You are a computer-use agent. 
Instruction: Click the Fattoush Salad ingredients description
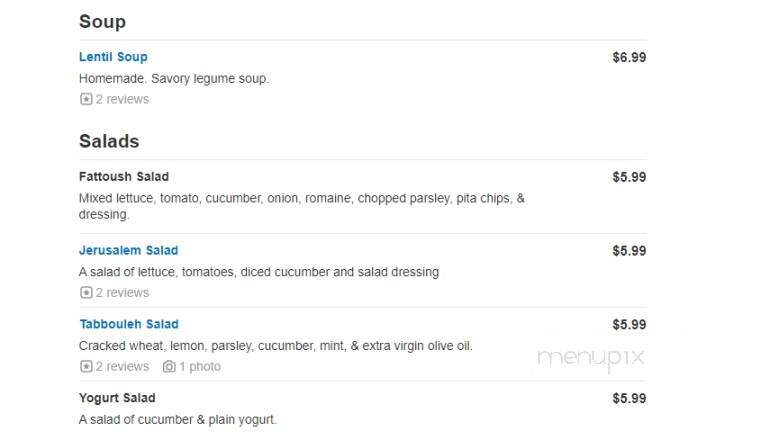[x=302, y=206]
